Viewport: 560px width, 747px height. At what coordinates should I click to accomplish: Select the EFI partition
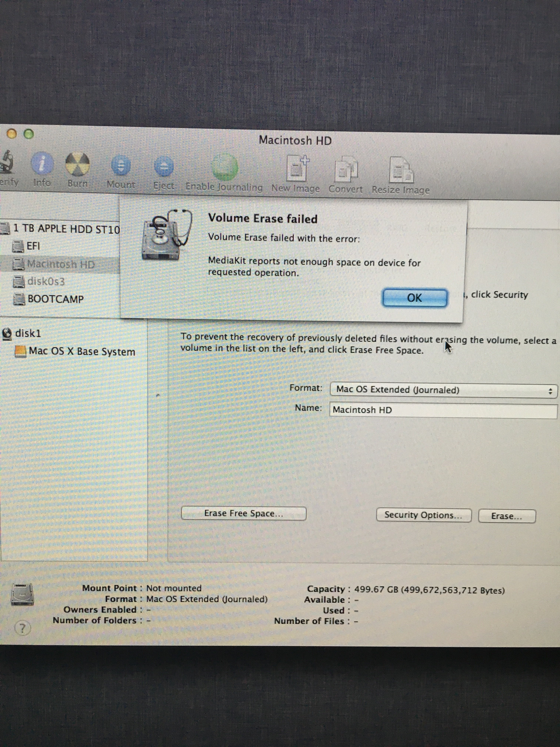26,246
